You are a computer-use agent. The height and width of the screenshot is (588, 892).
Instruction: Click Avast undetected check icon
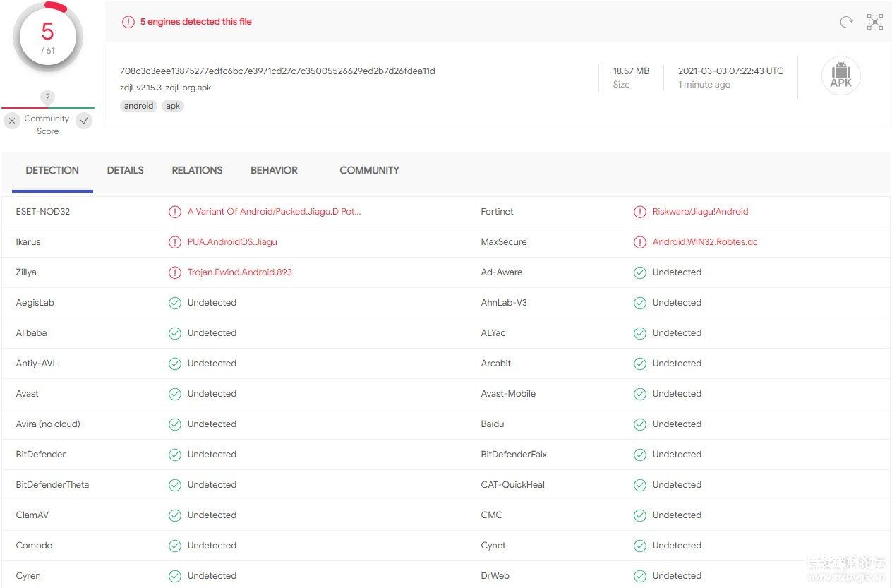tap(175, 394)
